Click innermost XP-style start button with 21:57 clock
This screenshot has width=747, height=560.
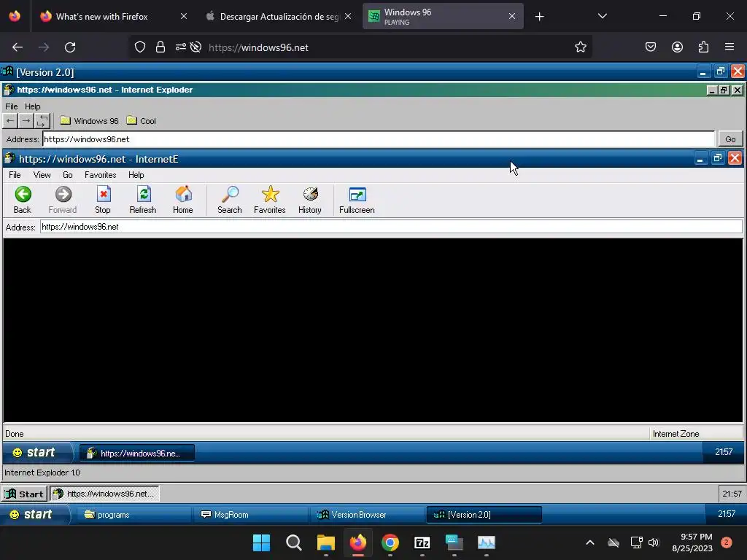(x=38, y=452)
